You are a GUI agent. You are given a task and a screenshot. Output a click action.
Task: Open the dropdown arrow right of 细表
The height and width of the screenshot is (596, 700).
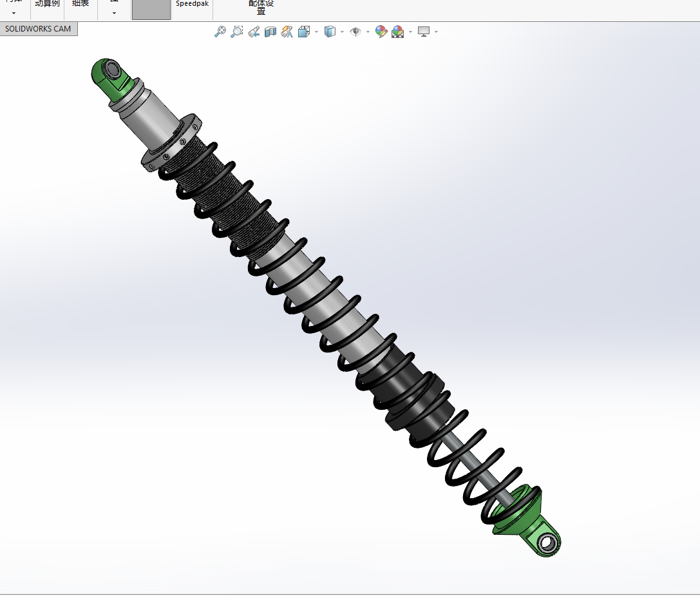[x=114, y=13]
